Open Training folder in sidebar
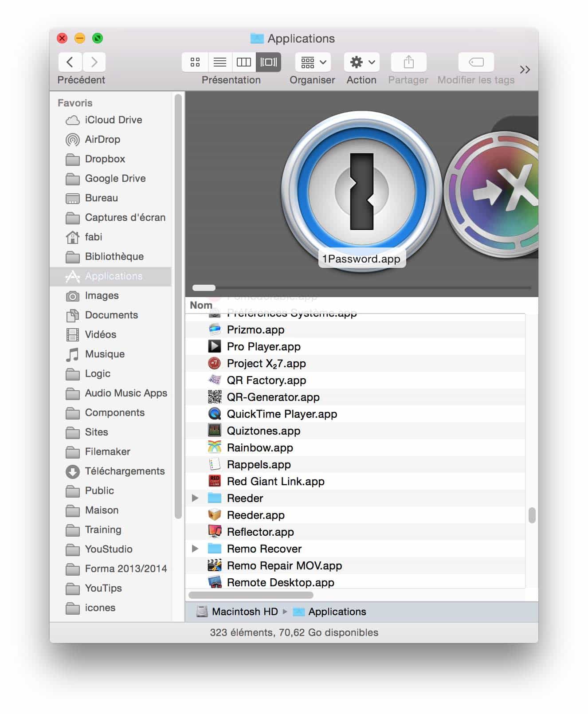Screen dimensions: 588x714 pos(111,530)
